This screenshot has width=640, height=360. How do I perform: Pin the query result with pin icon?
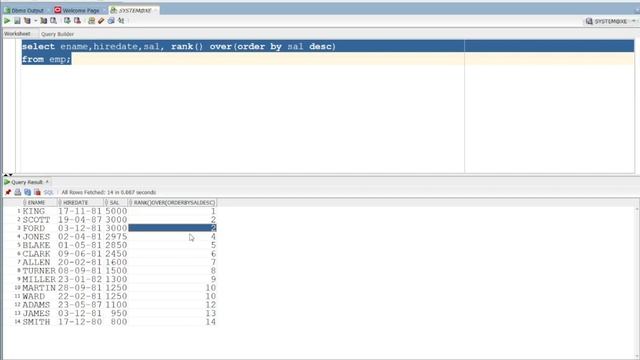[x=8, y=192]
